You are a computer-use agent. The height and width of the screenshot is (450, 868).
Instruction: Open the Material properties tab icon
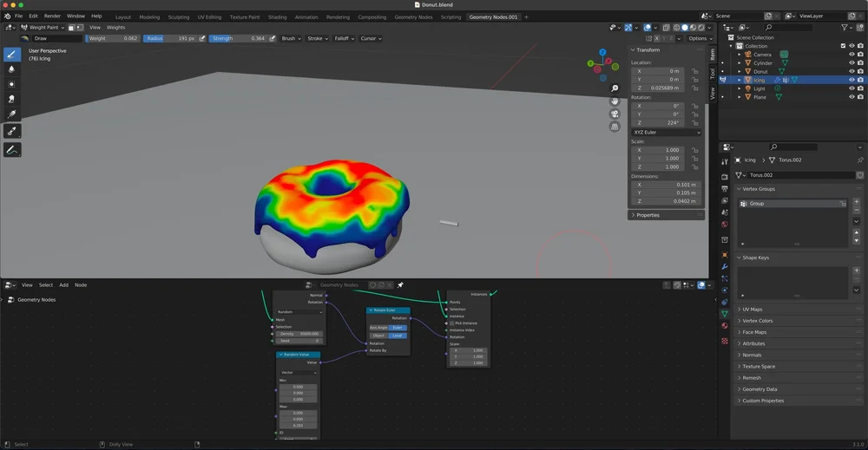pos(725,326)
